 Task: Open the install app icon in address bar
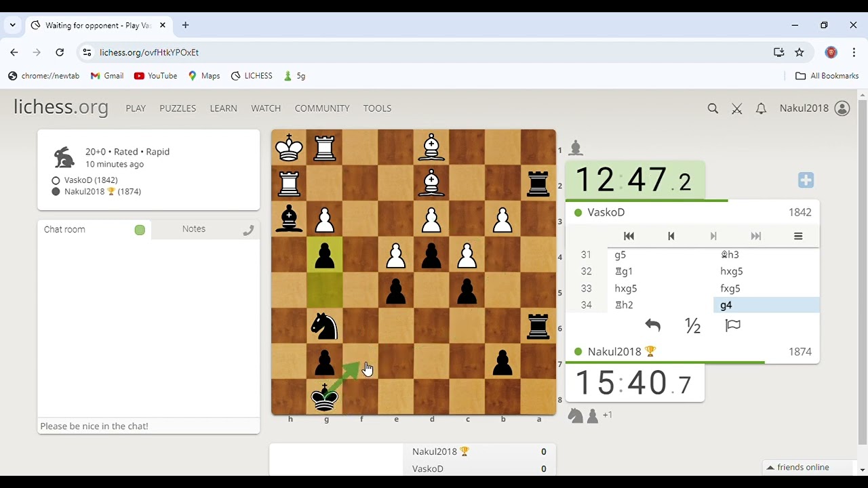pyautogui.click(x=778, y=52)
